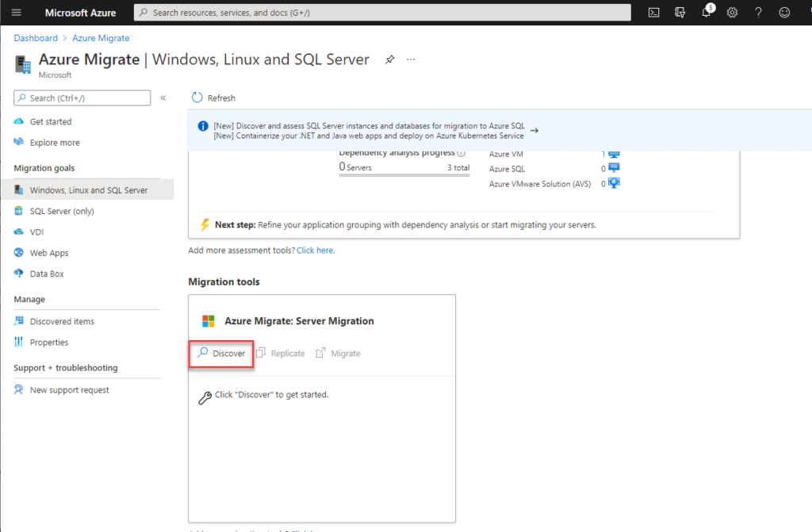Select SQL Server (only) migration goal
This screenshot has width=812, height=532.
[x=62, y=211]
